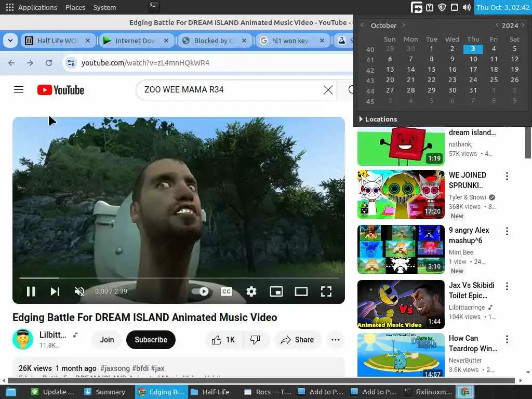Go to next year in calendar
The image size is (532, 399).
[x=523, y=25]
